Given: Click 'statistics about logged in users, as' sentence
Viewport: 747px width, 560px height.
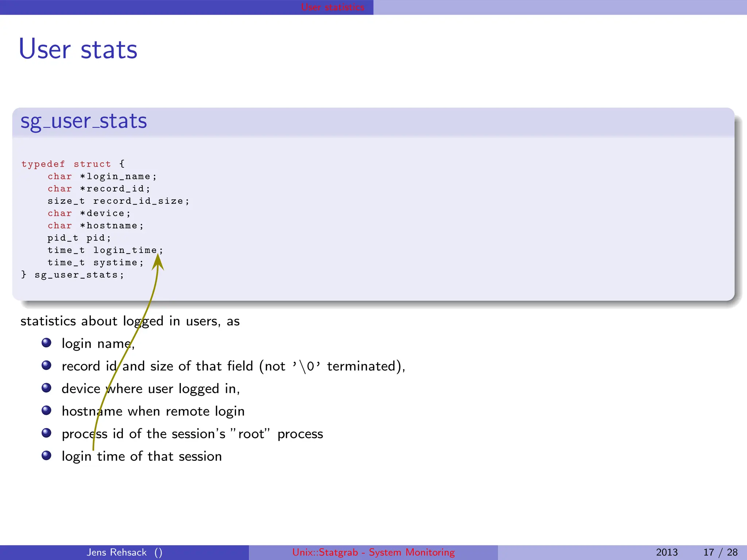Looking at the screenshot, I should coord(130,322).
